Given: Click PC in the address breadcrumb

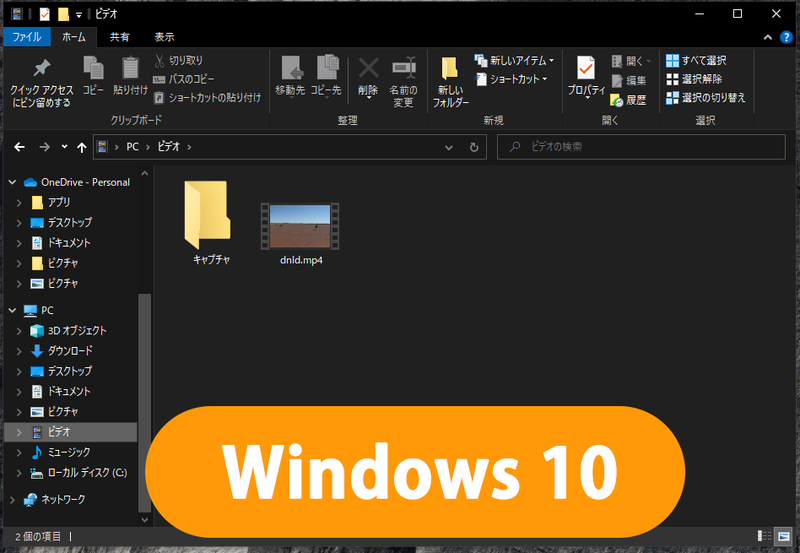Looking at the screenshot, I should coord(132,147).
